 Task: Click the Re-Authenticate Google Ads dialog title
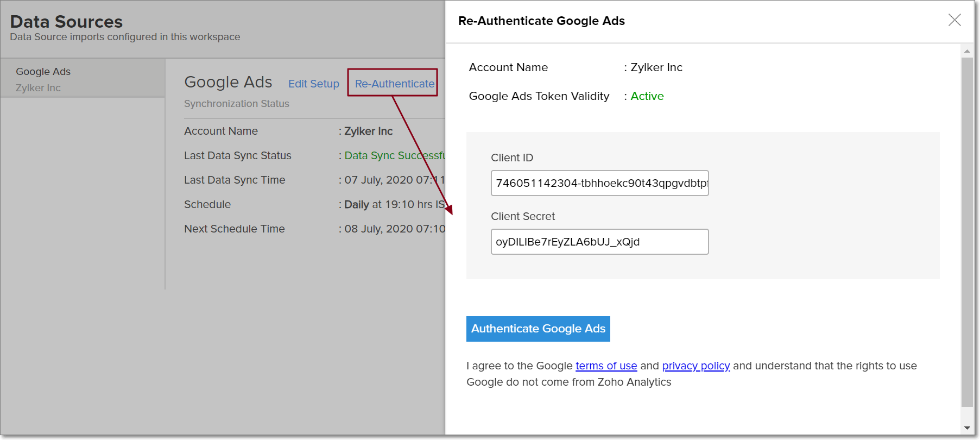[541, 21]
